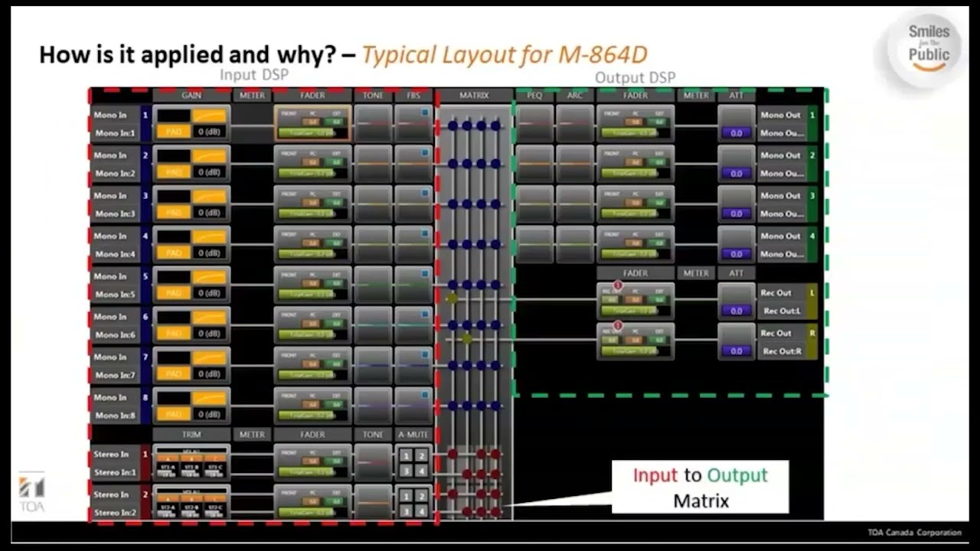This screenshot has width=980, height=551.
Task: Toggle the PAD button on Mono In 3
Action: click(174, 213)
